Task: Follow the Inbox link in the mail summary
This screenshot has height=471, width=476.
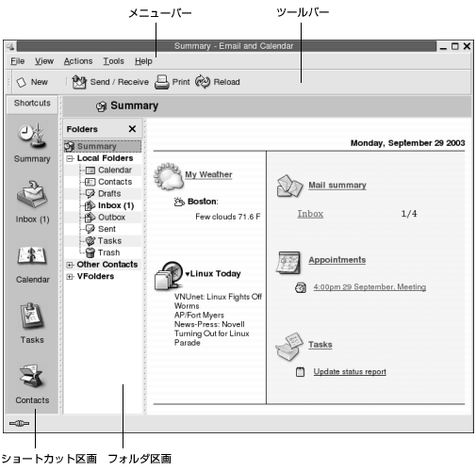Action: coord(310,214)
